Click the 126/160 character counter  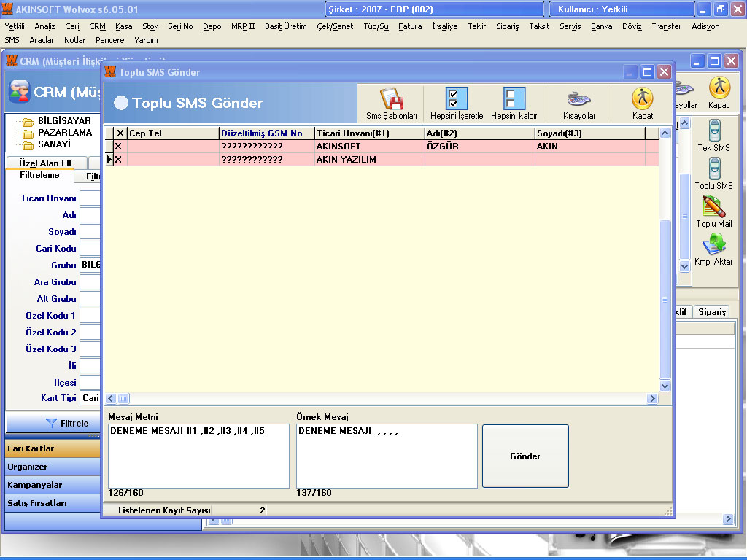click(125, 493)
